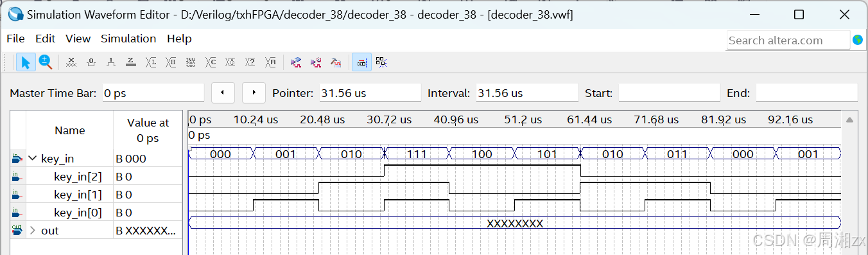Screen dimensions: 868x255
Task: Open Arbitrary Value (?) tool
Action: click(250, 62)
